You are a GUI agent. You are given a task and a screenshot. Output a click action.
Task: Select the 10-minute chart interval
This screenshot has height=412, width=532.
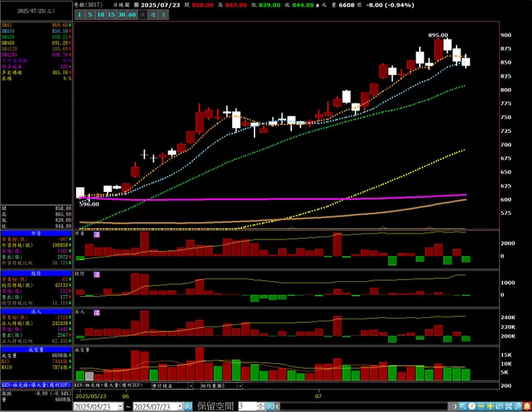click(x=101, y=15)
